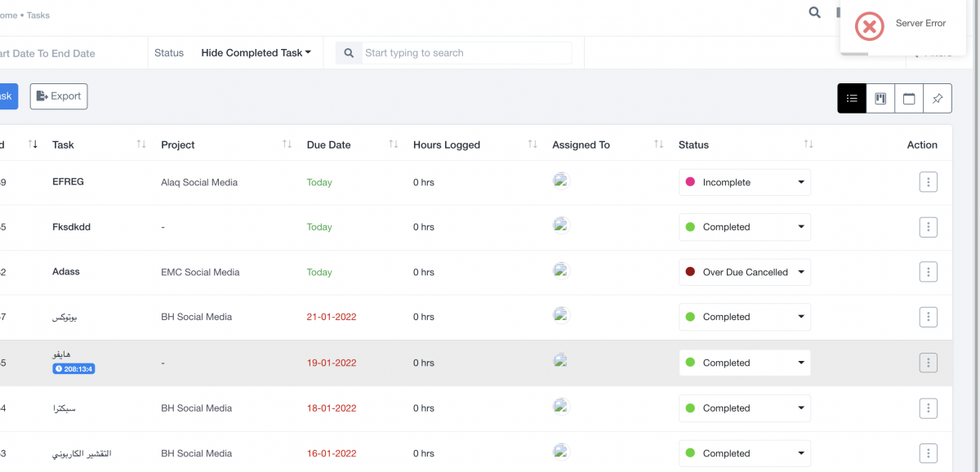Click timer badge 208:13:4 on هايفو
Viewport: 980px width, 472px height.
[73, 369]
